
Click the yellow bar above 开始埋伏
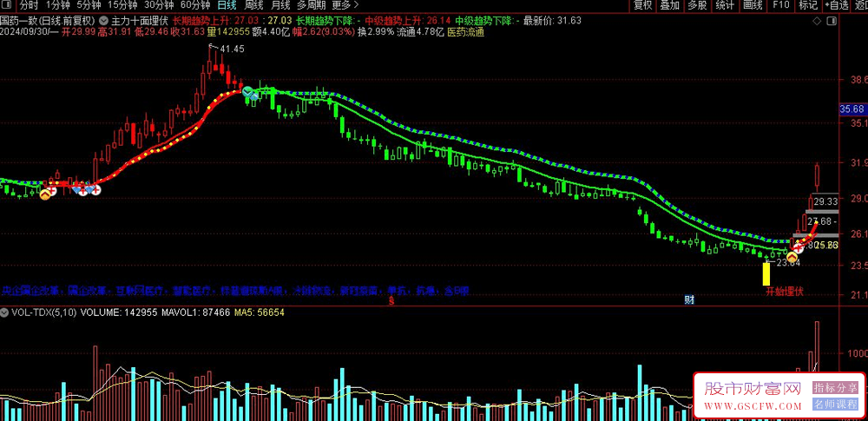point(766,273)
